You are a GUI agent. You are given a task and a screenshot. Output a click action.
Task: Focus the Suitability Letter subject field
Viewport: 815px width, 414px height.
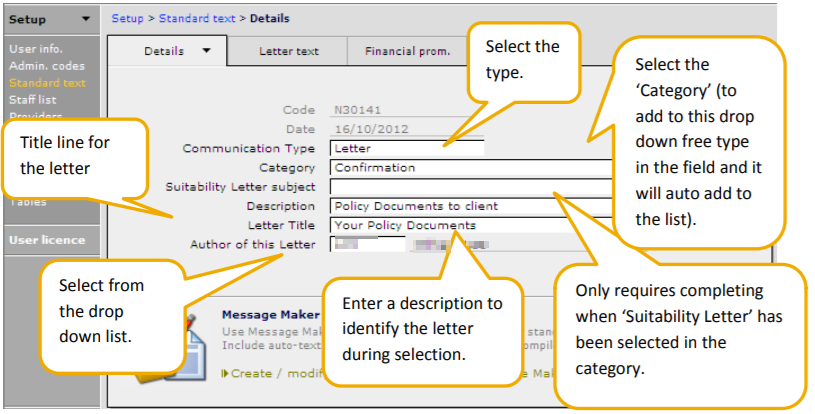click(471, 187)
